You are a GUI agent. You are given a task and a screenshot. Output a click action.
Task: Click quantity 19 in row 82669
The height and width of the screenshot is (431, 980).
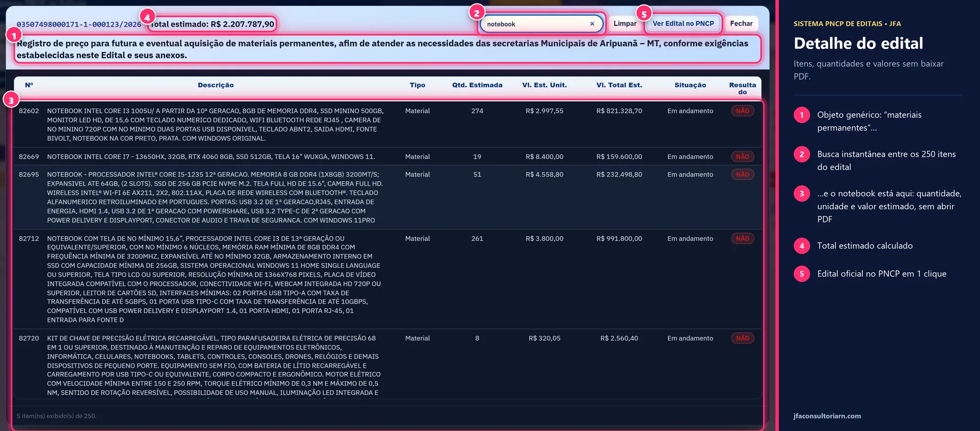[477, 156]
